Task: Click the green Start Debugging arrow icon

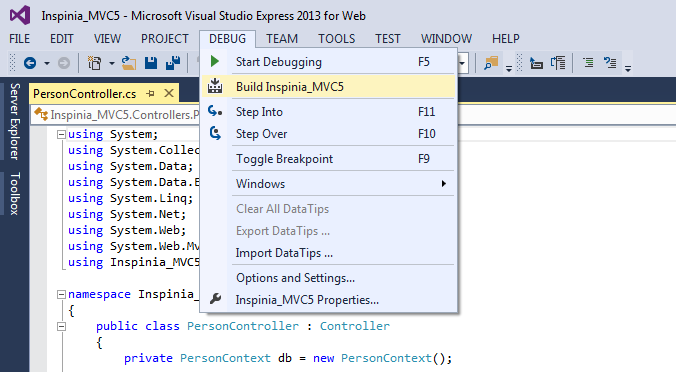Action: pyautogui.click(x=215, y=61)
